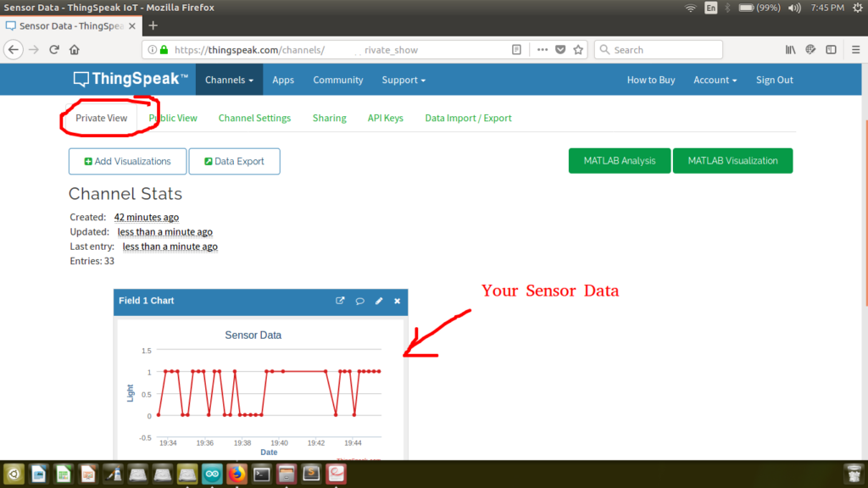Viewport: 868px width, 488px height.
Task: Click the page vertical scrollbar
Action: (x=865, y=211)
